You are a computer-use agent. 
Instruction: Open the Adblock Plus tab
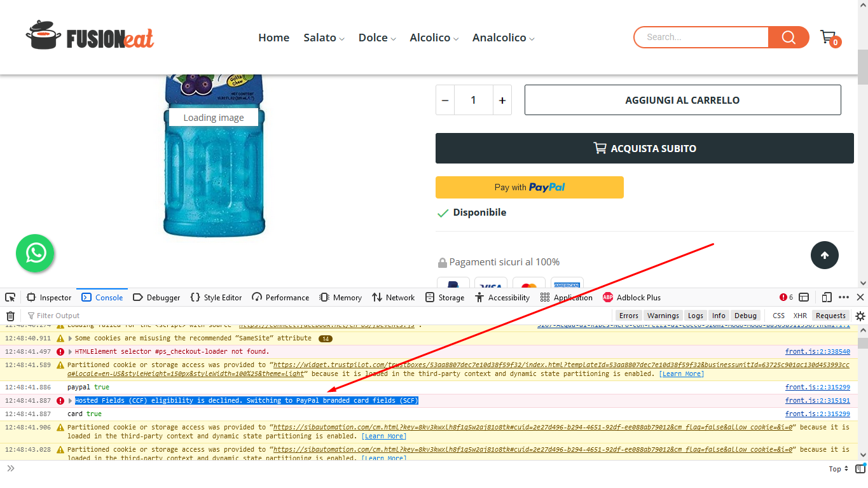coord(631,297)
